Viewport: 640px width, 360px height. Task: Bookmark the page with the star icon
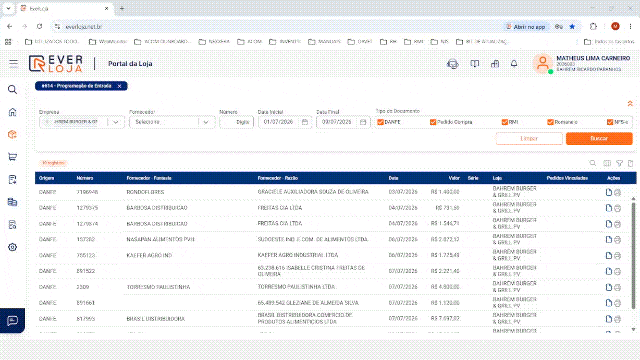(x=572, y=27)
